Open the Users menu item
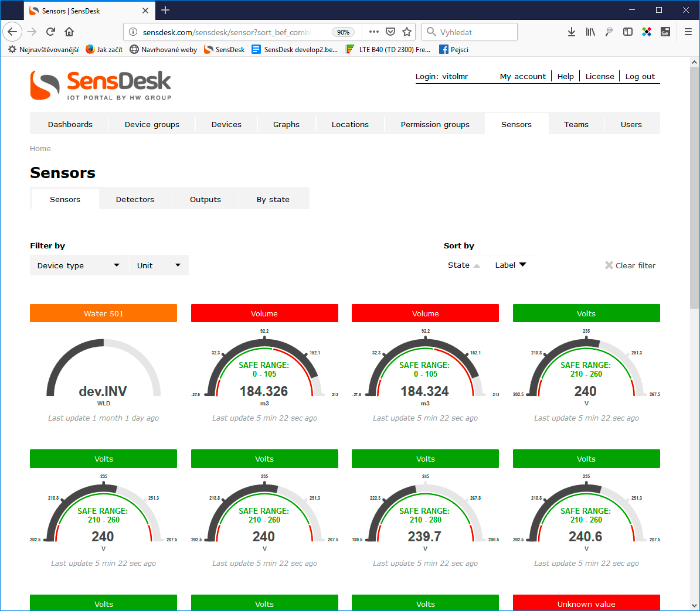This screenshot has width=700, height=611. click(631, 124)
